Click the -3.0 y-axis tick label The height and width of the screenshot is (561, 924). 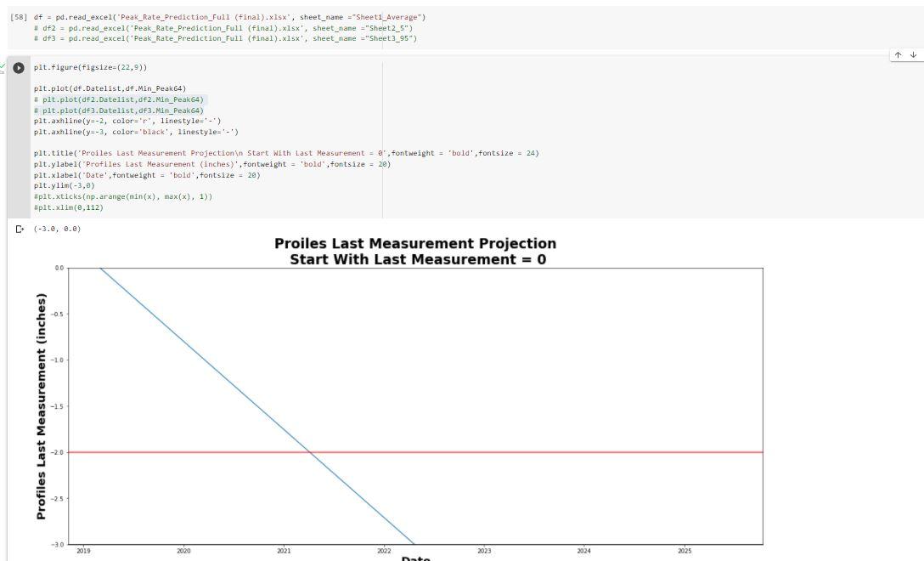tap(57, 545)
